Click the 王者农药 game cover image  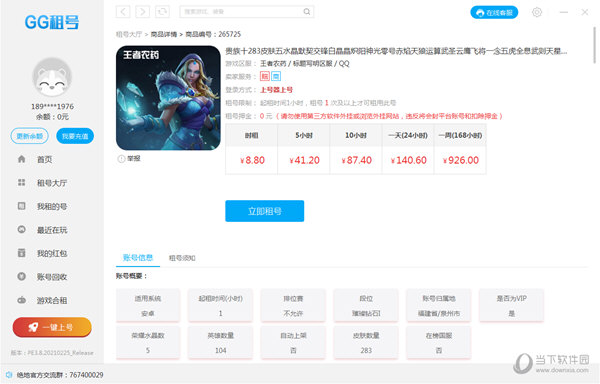click(168, 98)
